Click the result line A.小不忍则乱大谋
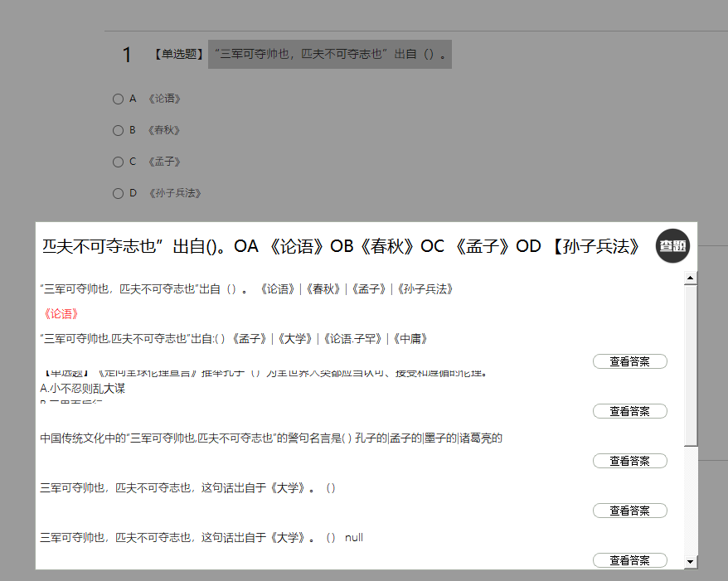Image resolution: width=728 pixels, height=581 pixels. pyautogui.click(x=83, y=389)
